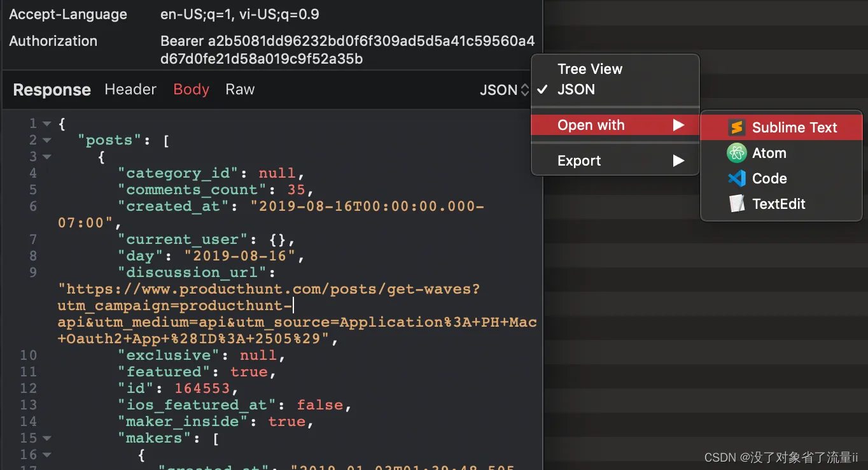Open response in Sublime Text
The height and width of the screenshot is (470, 868).
tap(781, 127)
